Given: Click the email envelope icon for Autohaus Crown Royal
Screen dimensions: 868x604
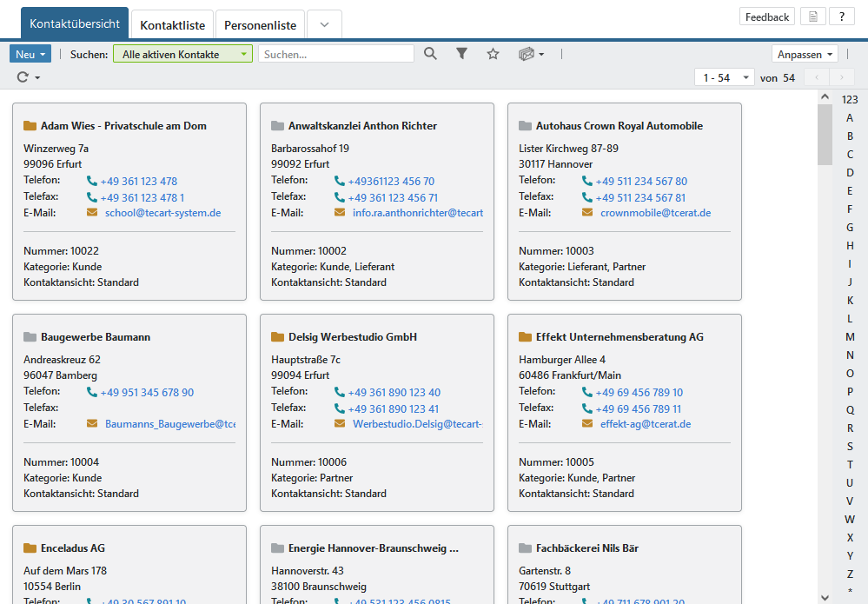Looking at the screenshot, I should [x=587, y=213].
